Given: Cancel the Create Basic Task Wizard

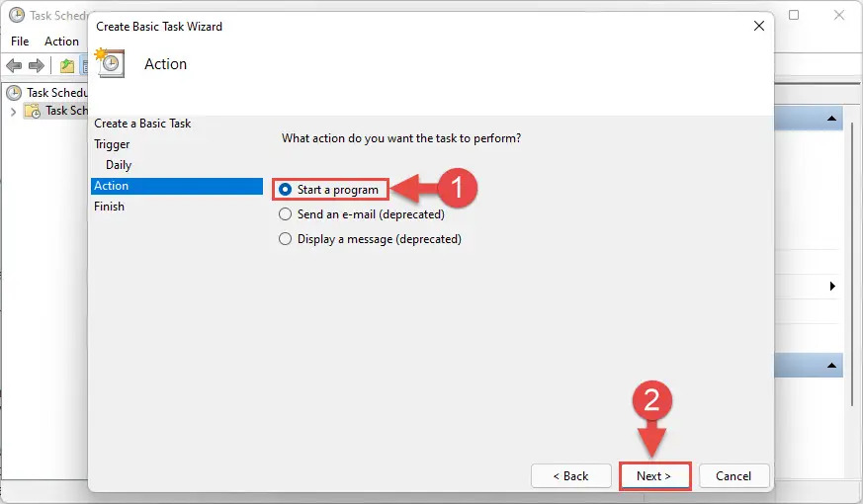Looking at the screenshot, I should pyautogui.click(x=734, y=476).
